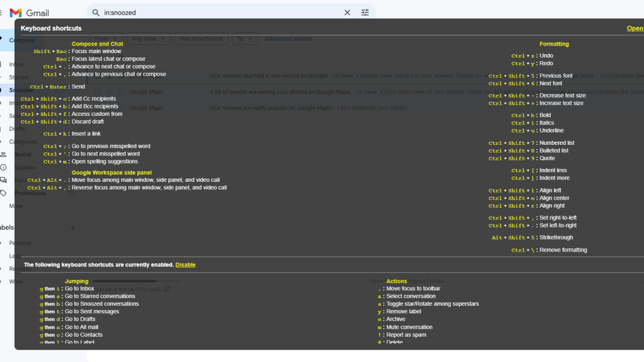The image size is (644, 362).
Task: Tick checkbox for 'reviews are really popular' email
Action: [x=97, y=108]
